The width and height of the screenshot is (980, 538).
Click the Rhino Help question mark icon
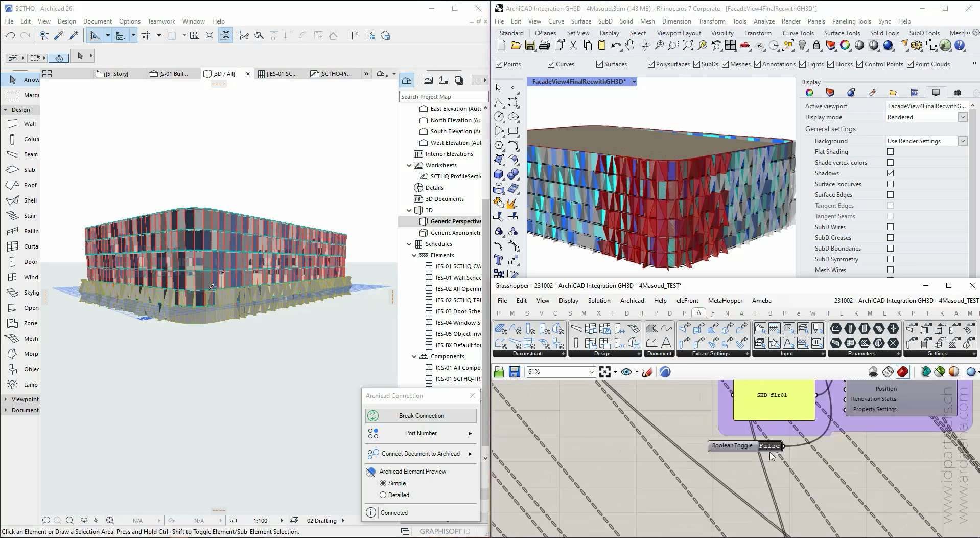(960, 46)
